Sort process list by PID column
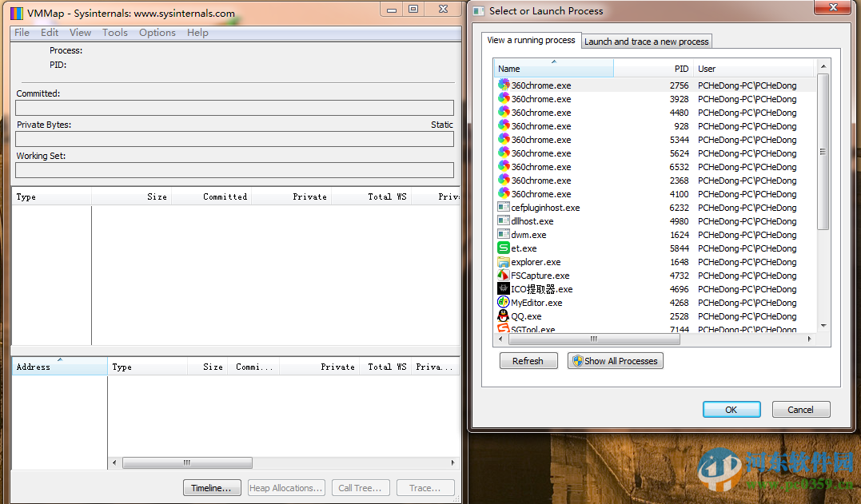 pos(653,69)
